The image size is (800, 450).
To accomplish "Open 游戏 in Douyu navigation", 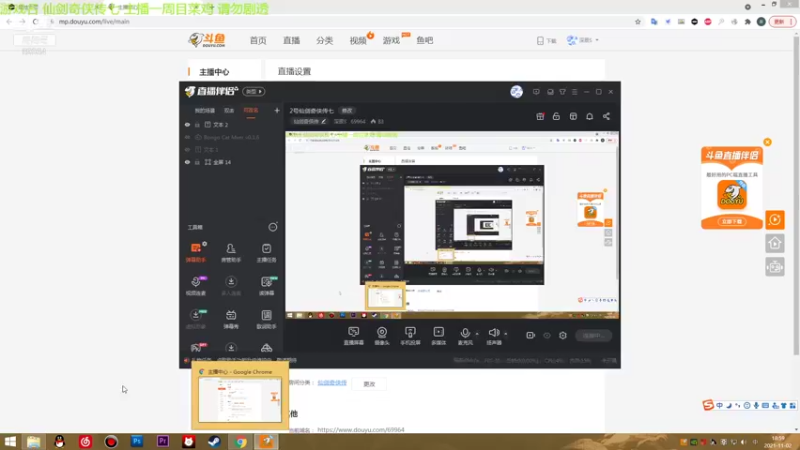I will [391, 40].
